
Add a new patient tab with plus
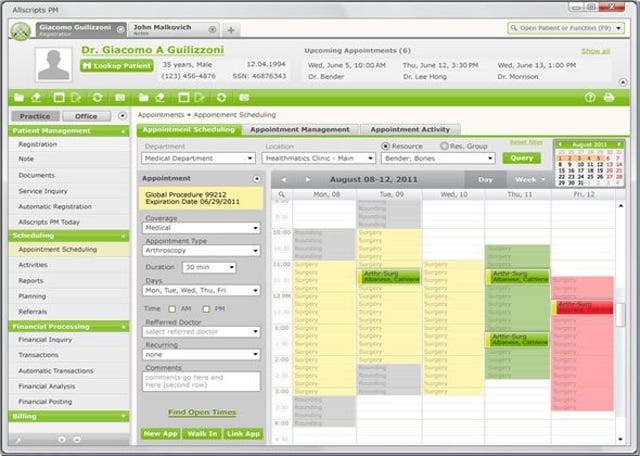click(x=231, y=30)
